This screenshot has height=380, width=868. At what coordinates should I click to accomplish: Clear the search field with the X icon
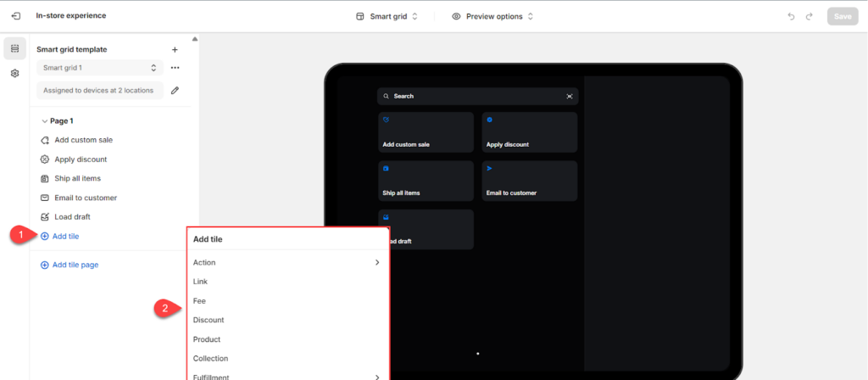coord(570,97)
